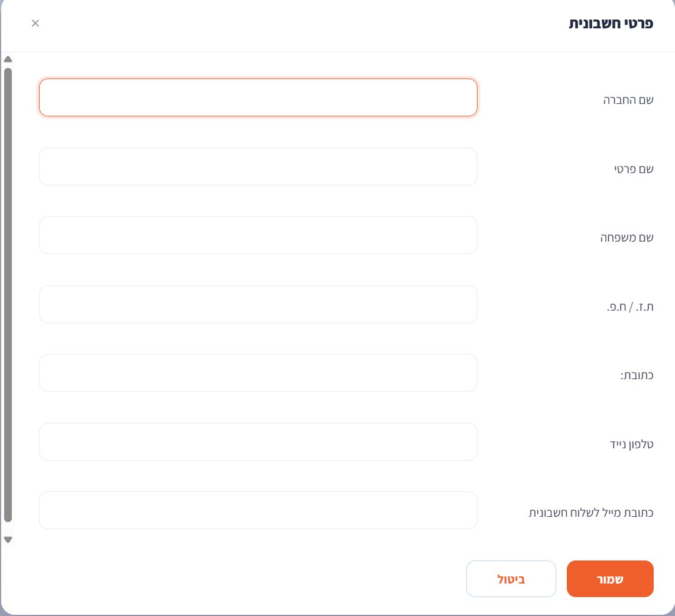Click the כתובת מייל לשלוח חשבונית label text
This screenshot has height=616, width=675.
click(591, 513)
